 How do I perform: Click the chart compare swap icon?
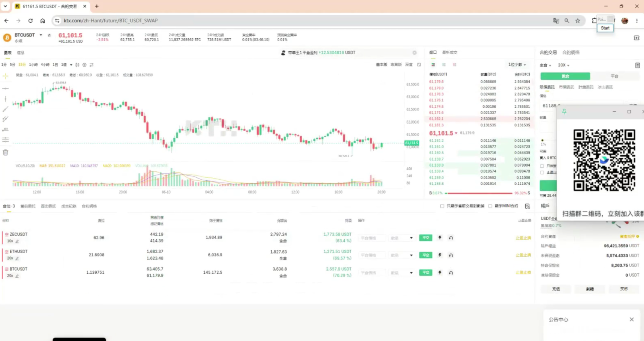92,65
